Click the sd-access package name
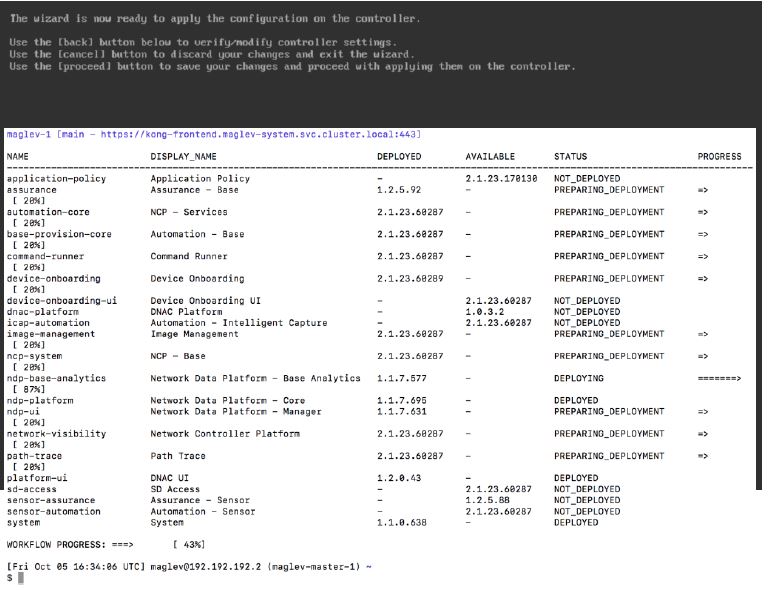Image resolution: width=768 pixels, height=590 pixels. tap(31, 489)
